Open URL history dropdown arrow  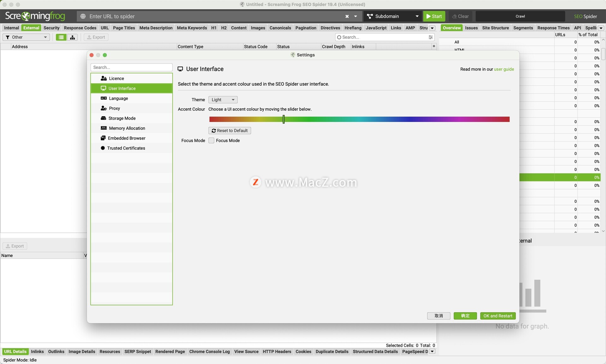(355, 16)
